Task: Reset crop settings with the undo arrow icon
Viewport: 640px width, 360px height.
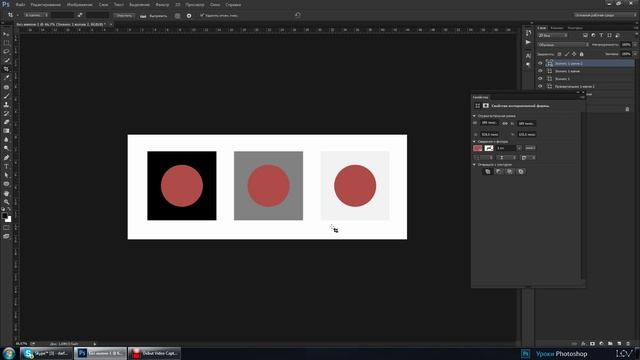Action: [298, 15]
